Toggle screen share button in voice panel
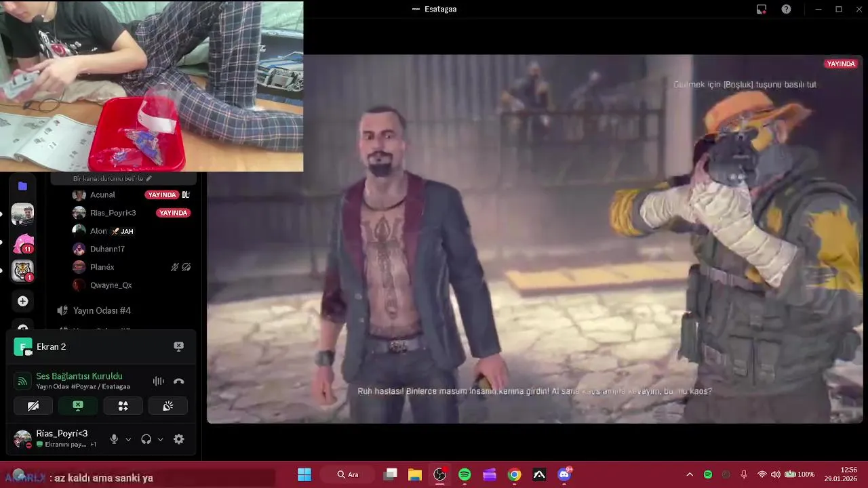Viewport: 868px width, 488px height. click(78, 406)
